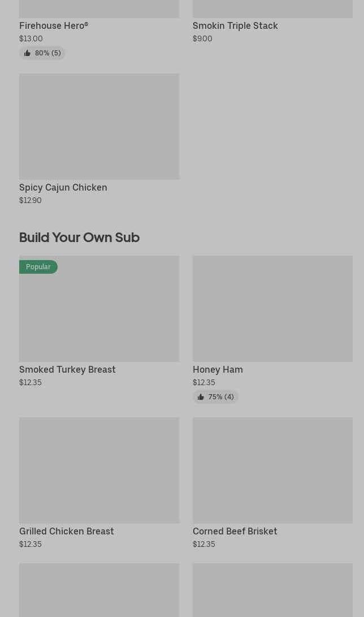The height and width of the screenshot is (617, 364).
Task: Click the Smoked Turkey Breast title text
Action: tap(67, 369)
